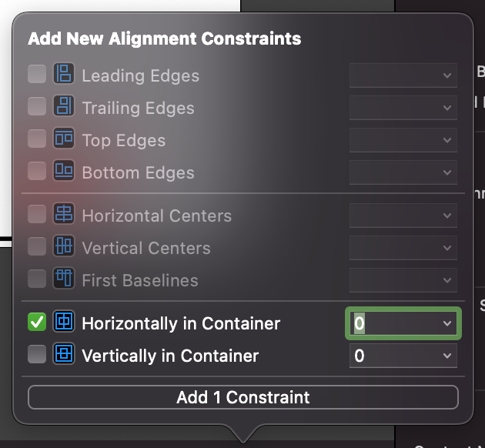Click the First Baselines alignment icon
This screenshot has width=485, height=448.
click(x=62, y=279)
